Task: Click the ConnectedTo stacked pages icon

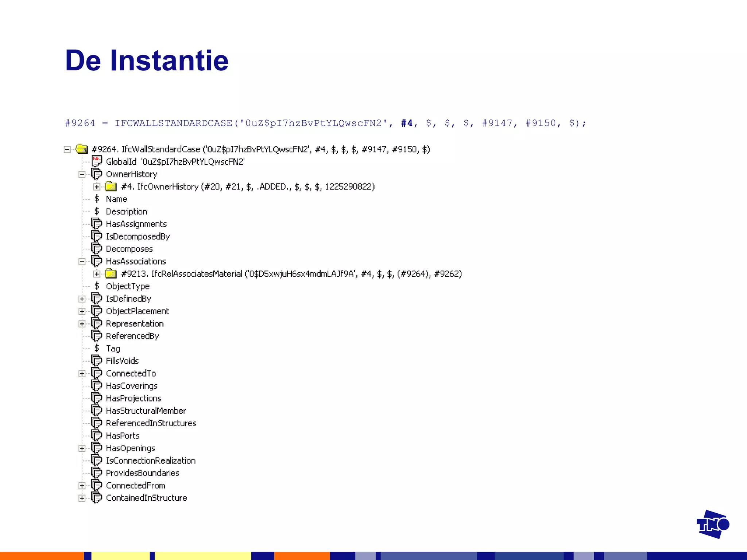Action: tap(96, 373)
